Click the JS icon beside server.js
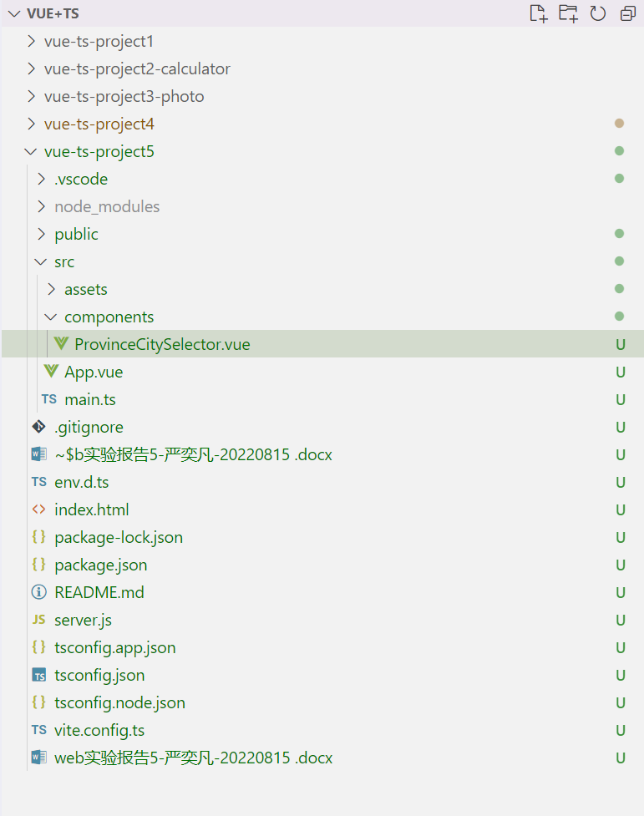Viewport: 644px width, 816px height. point(38,620)
